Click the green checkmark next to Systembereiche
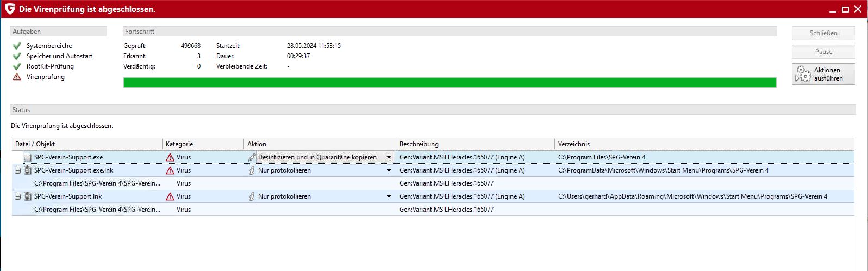This screenshot has width=868, height=271. point(17,46)
